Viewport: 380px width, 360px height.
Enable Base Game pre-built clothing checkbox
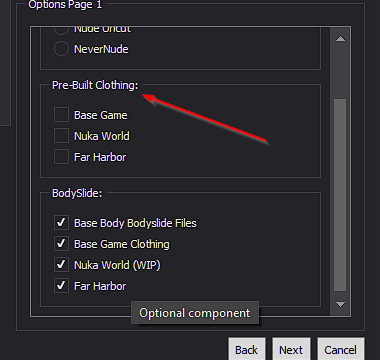pyautogui.click(x=61, y=115)
